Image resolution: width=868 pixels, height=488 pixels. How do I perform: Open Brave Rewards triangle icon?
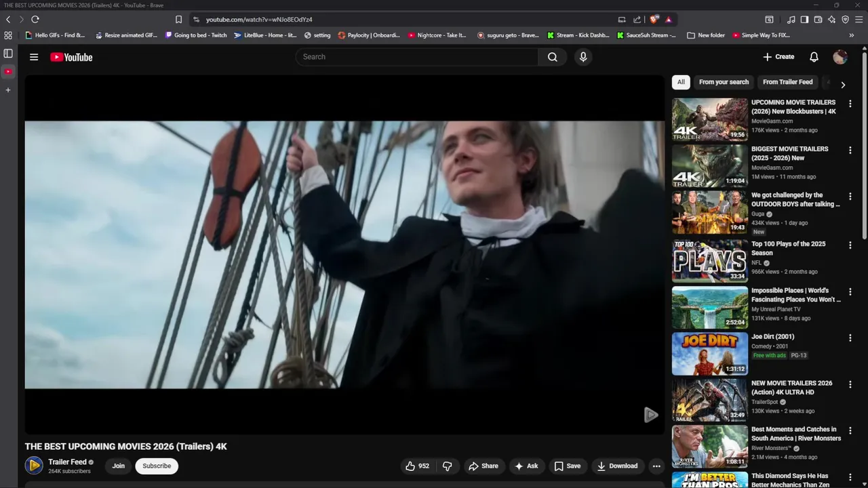(x=668, y=20)
